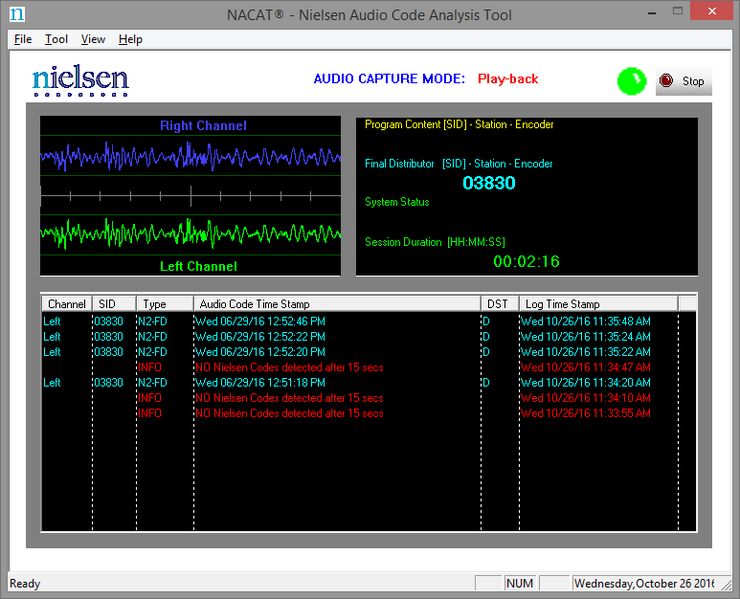Screen dimensions: 740x599
Task: Click the DST column header
Action: [x=500, y=304]
